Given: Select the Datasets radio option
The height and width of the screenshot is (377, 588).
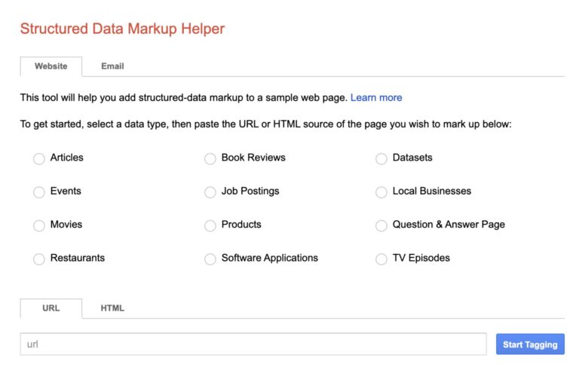Looking at the screenshot, I should coord(381,159).
